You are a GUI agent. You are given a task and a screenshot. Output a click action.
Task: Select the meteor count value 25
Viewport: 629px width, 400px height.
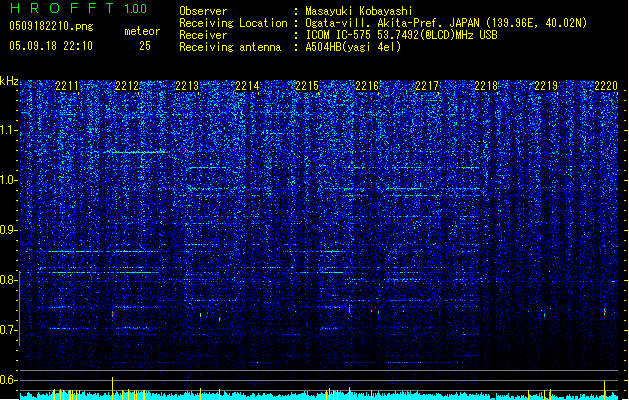(145, 46)
